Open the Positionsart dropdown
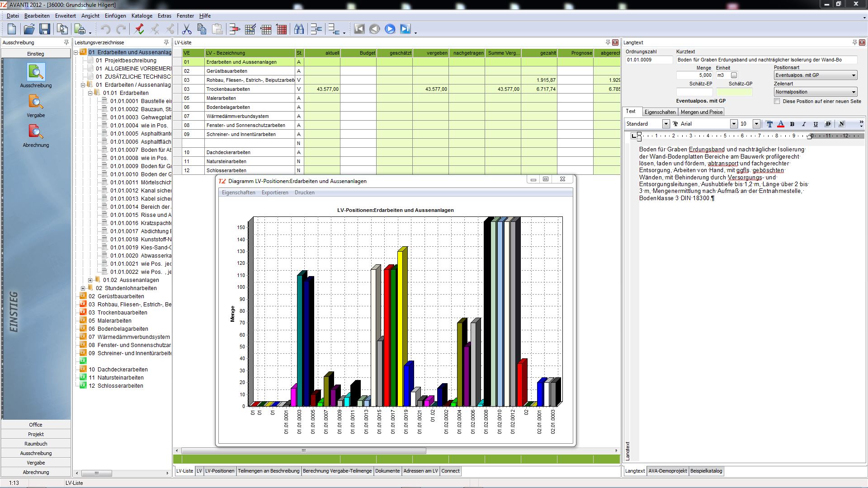Viewport: 868px width, 488px height. [x=853, y=75]
